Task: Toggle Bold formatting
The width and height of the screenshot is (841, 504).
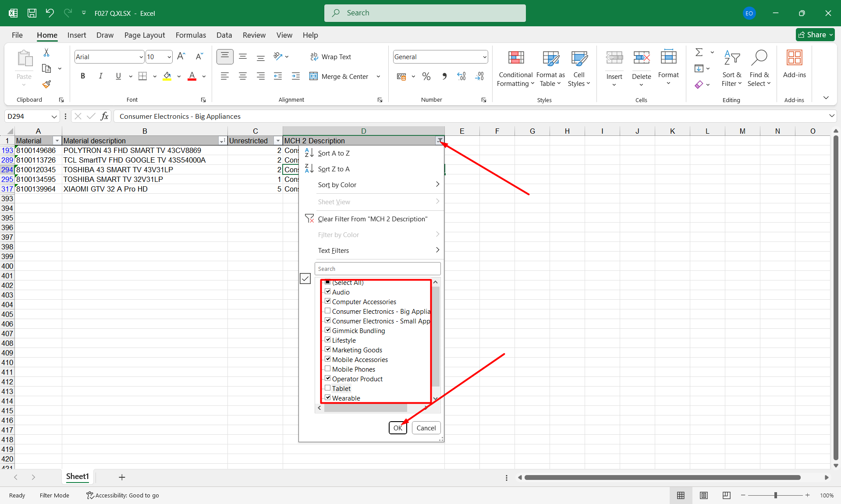Action: tap(83, 76)
